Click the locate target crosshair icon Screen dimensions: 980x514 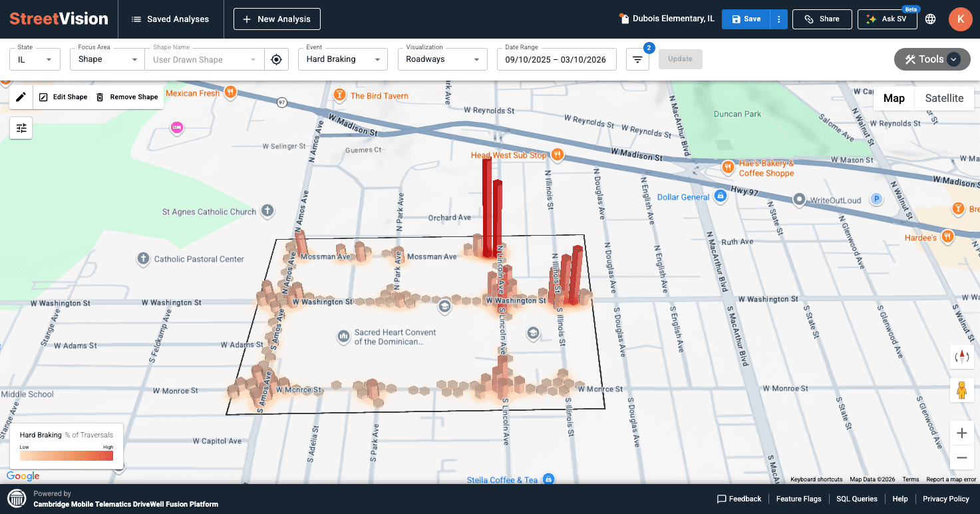276,59
